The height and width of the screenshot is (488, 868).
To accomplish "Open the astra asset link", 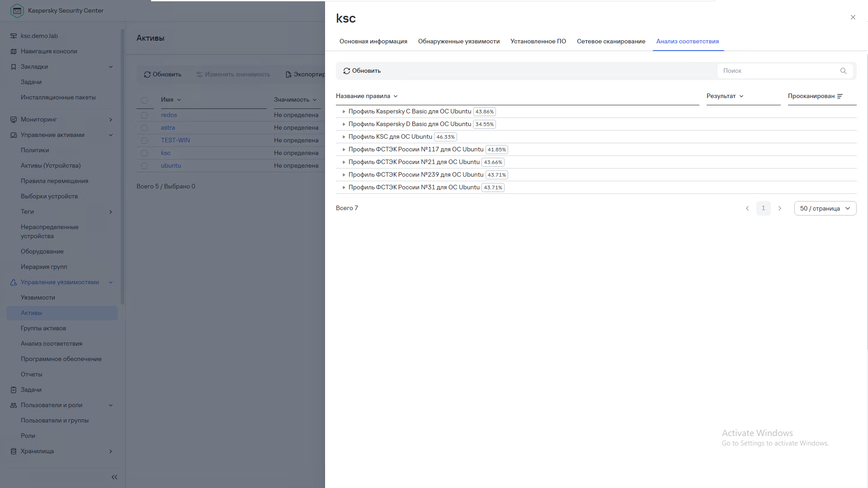I will click(168, 128).
